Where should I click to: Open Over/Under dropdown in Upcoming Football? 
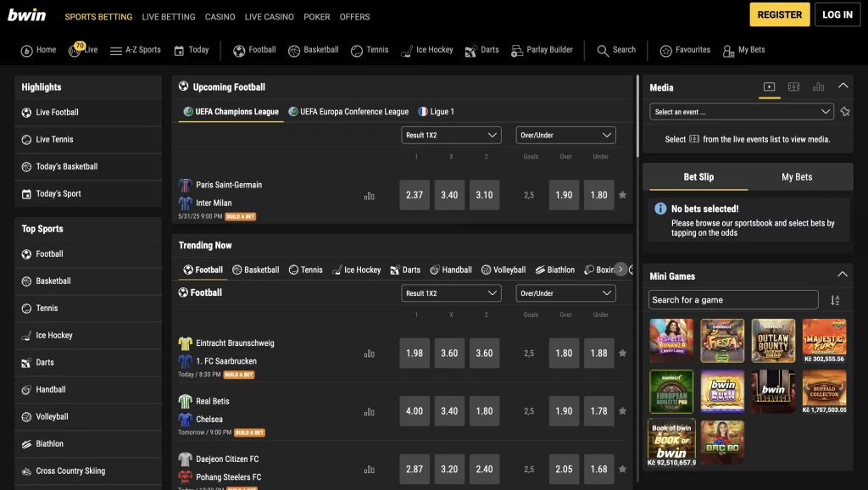(x=565, y=135)
